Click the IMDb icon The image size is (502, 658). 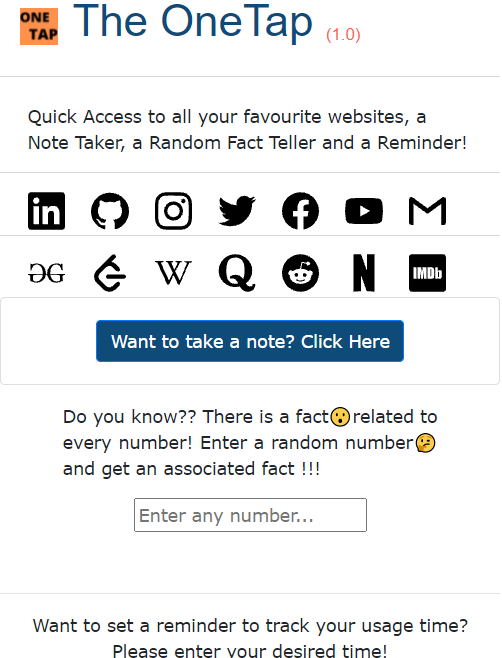[427, 273]
